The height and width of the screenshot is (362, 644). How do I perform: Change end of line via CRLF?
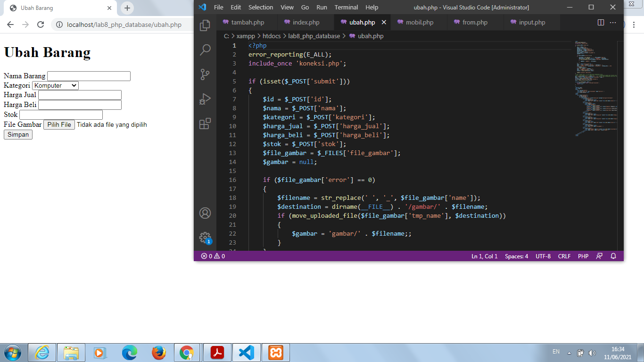(564, 256)
